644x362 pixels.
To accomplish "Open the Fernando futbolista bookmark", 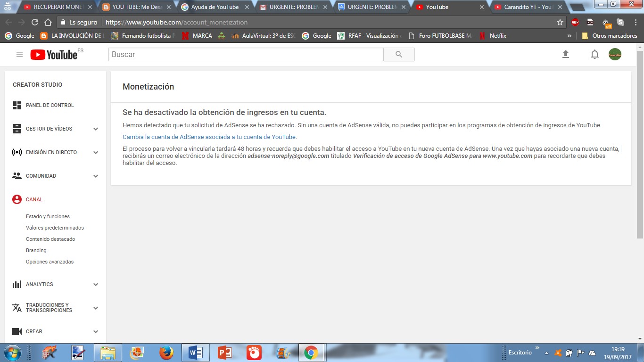I will [143, 36].
